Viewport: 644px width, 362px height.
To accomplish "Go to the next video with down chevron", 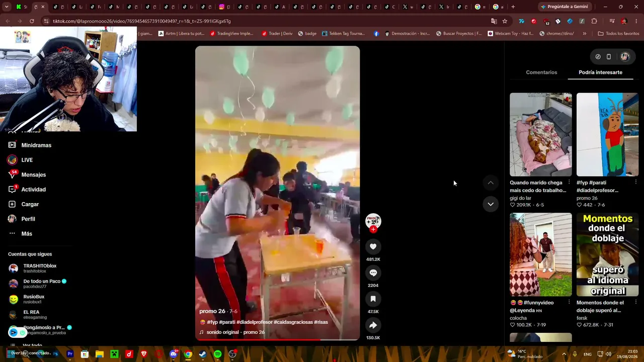I will coord(491,204).
